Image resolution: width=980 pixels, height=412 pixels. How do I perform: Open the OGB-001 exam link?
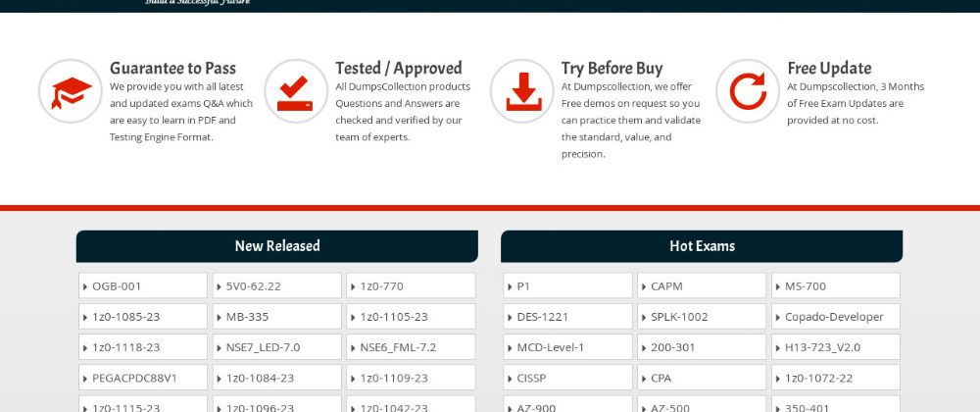coord(117,286)
